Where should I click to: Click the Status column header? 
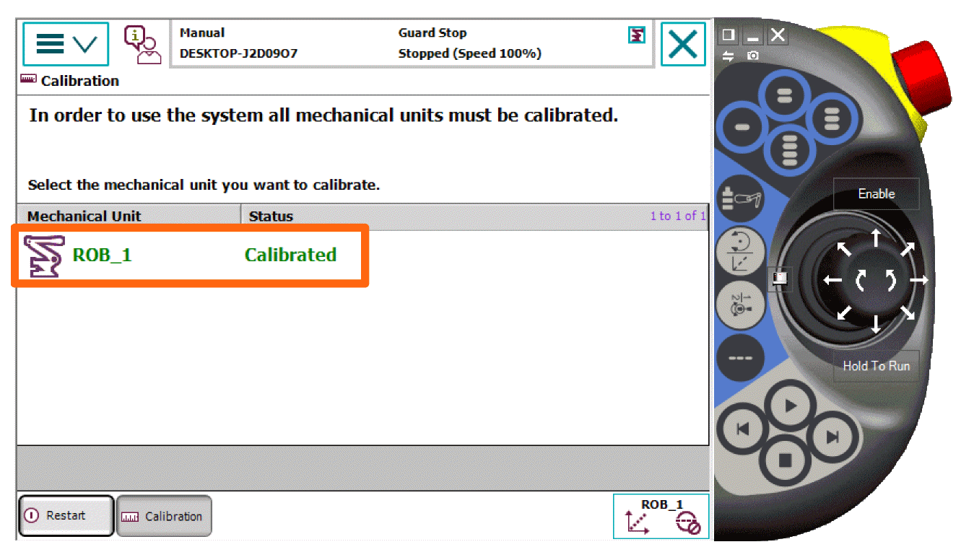271,216
